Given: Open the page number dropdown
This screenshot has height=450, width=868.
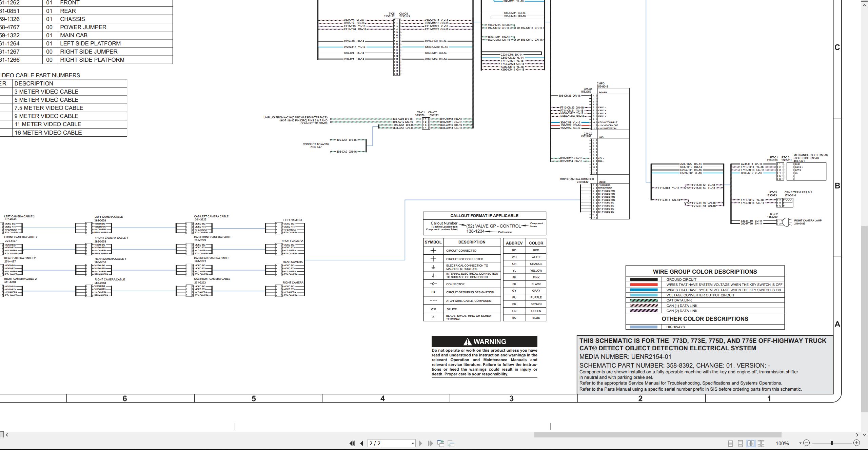Looking at the screenshot, I should (x=413, y=444).
